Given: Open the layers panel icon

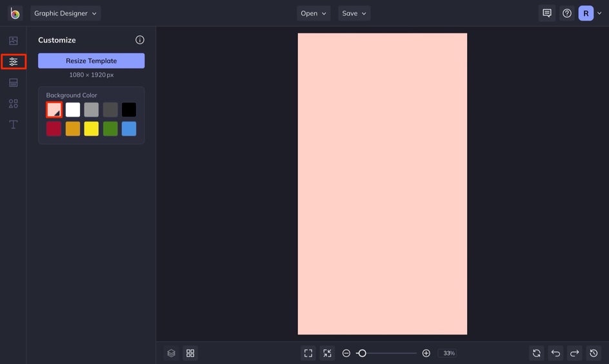Looking at the screenshot, I should tap(172, 353).
